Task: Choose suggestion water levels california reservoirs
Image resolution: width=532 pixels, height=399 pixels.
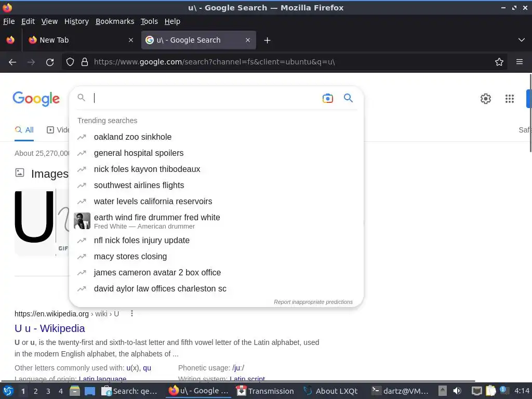Action: tap(217, 202)
